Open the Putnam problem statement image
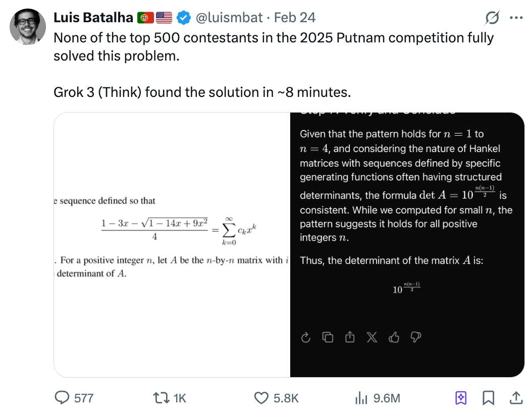 click(x=172, y=245)
